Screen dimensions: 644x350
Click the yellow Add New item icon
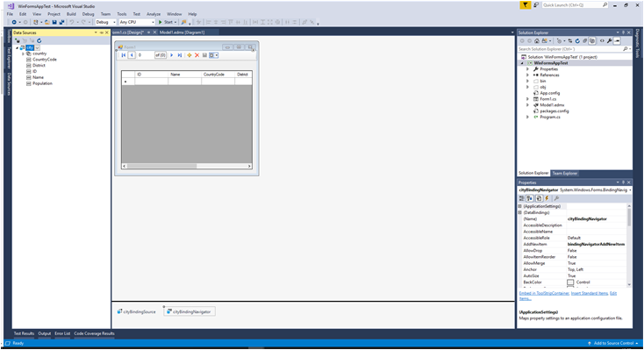(x=190, y=55)
